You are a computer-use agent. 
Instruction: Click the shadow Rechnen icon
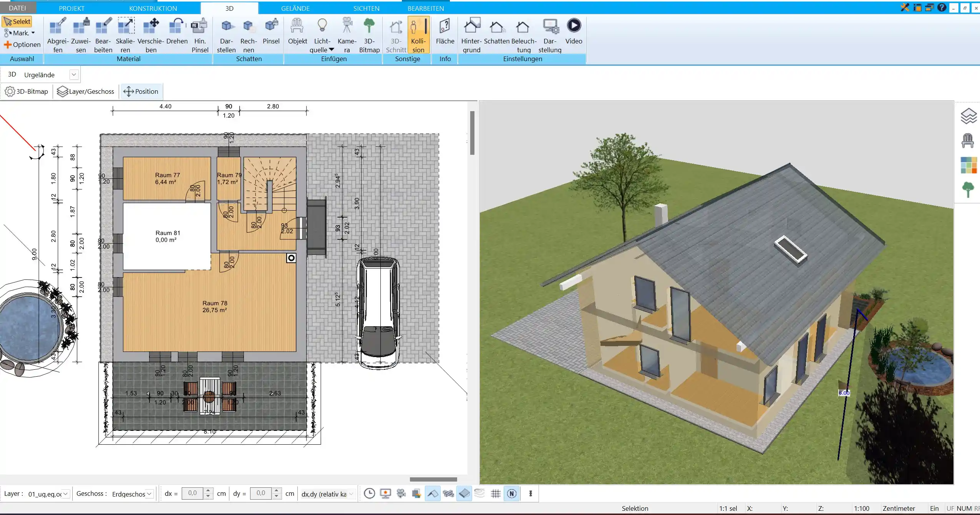click(x=249, y=35)
